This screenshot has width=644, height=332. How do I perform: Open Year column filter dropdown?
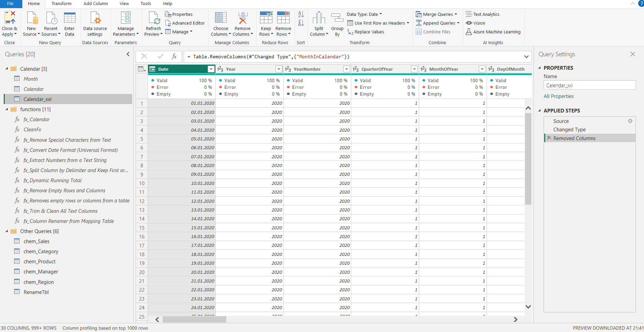pyautogui.click(x=279, y=69)
